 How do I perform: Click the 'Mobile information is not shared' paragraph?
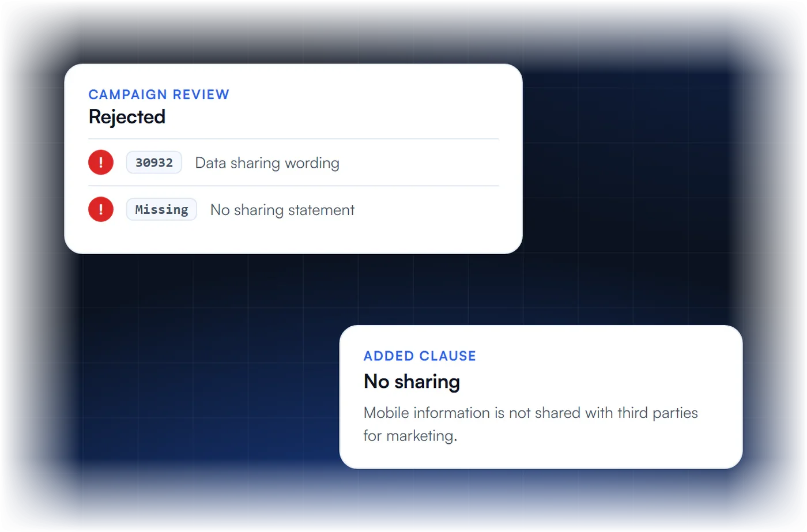point(530,424)
